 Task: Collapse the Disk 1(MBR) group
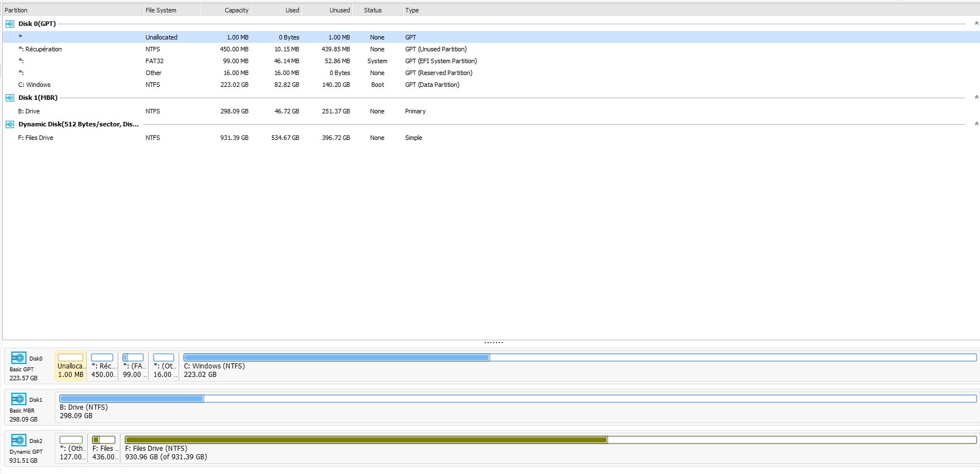976,98
